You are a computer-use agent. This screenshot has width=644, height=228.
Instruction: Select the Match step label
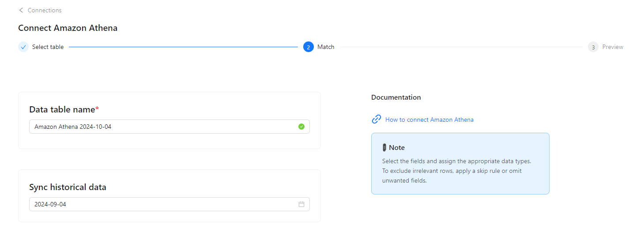(x=326, y=47)
